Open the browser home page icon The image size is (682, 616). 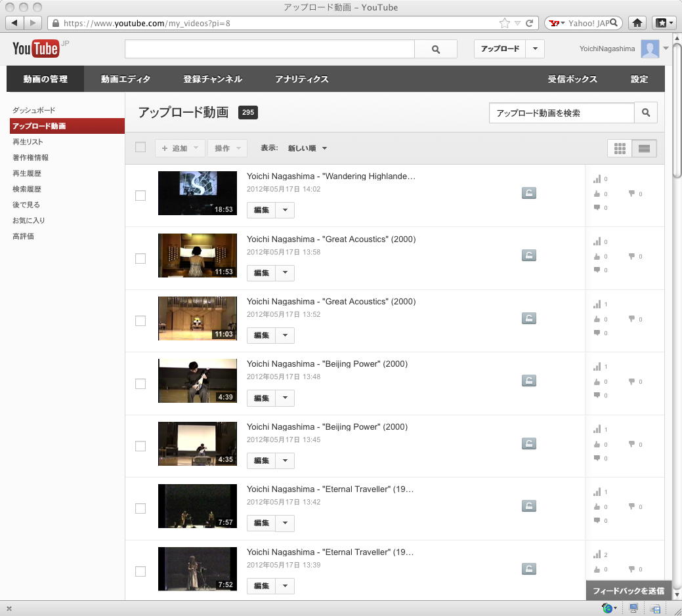point(637,23)
